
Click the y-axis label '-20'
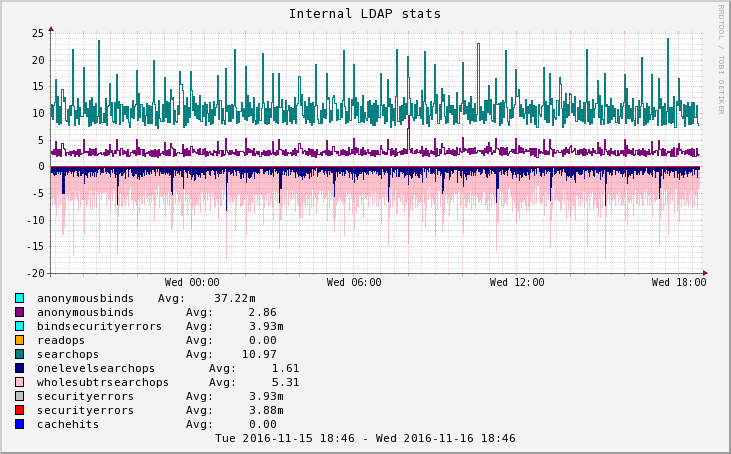coord(35,273)
